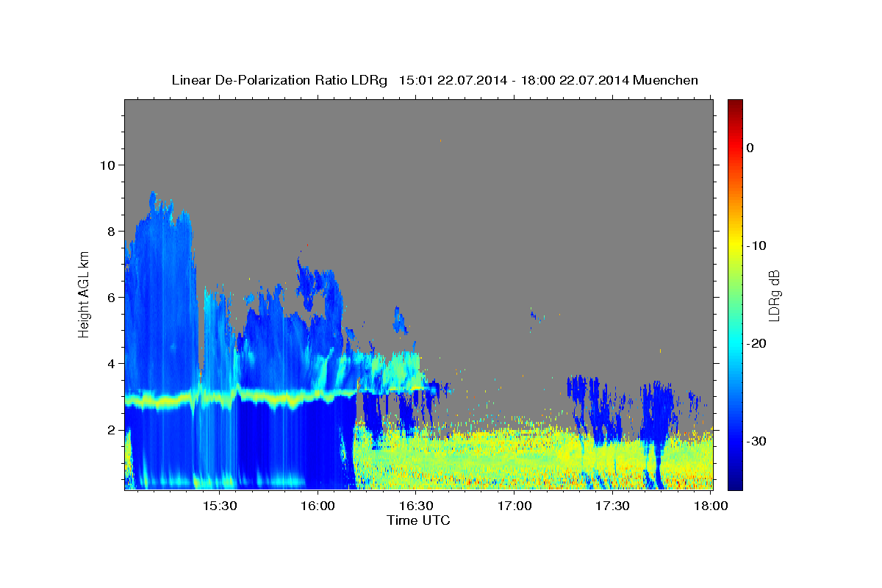
Task: Click the 16:00 time tick label
Action: (318, 506)
